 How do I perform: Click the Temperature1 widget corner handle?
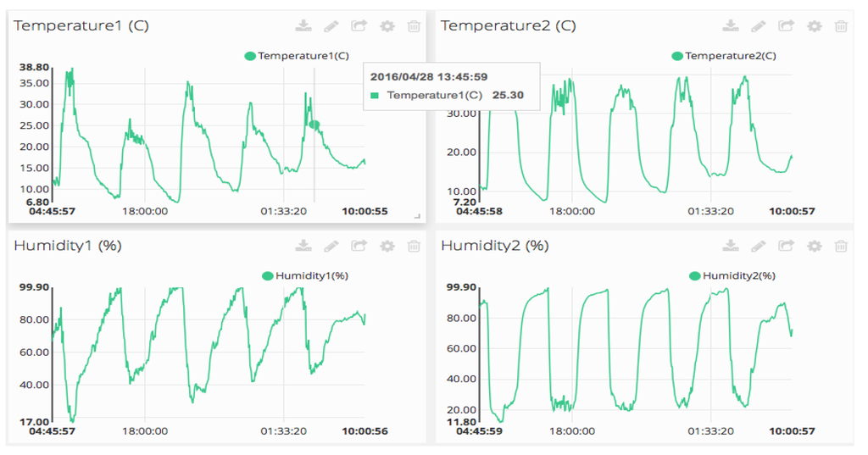click(417, 216)
